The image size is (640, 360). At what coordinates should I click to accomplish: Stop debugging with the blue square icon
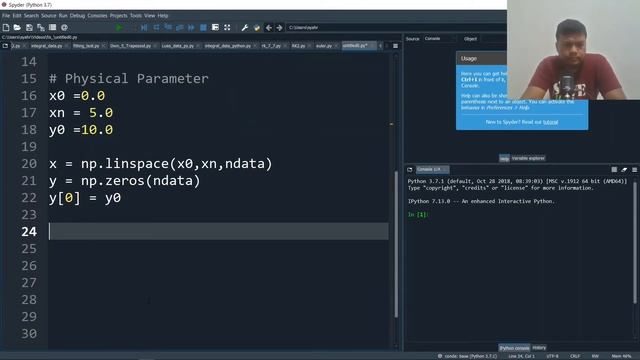pos(203,28)
